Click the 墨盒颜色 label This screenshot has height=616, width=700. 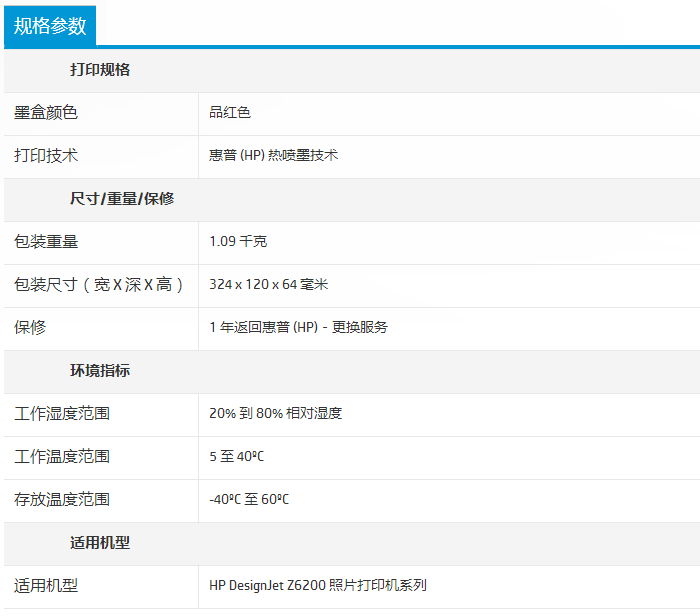coord(46,112)
